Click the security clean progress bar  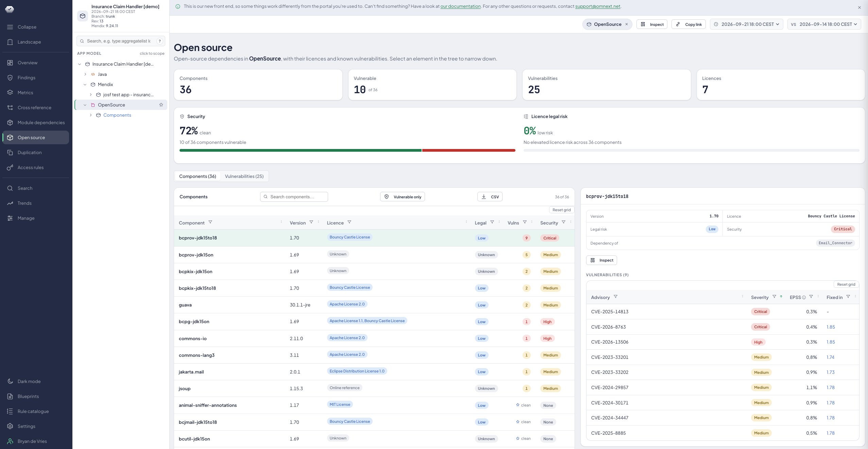coord(347,150)
